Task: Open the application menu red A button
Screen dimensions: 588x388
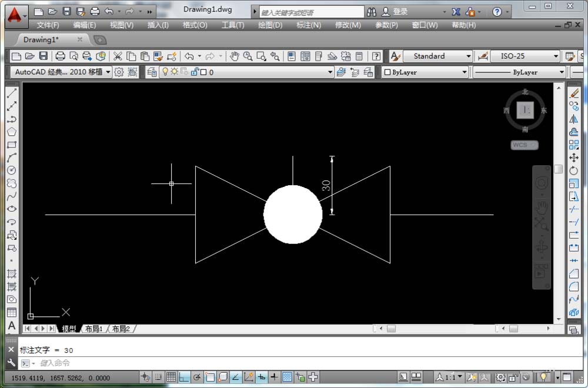Action: (x=16, y=16)
